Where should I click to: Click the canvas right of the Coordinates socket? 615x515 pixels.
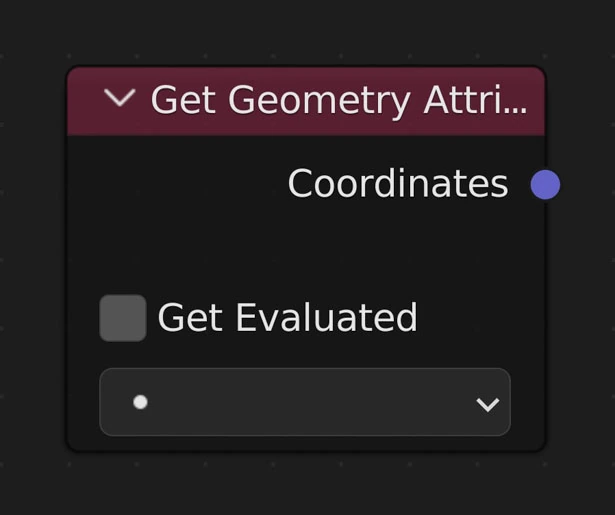point(588,184)
